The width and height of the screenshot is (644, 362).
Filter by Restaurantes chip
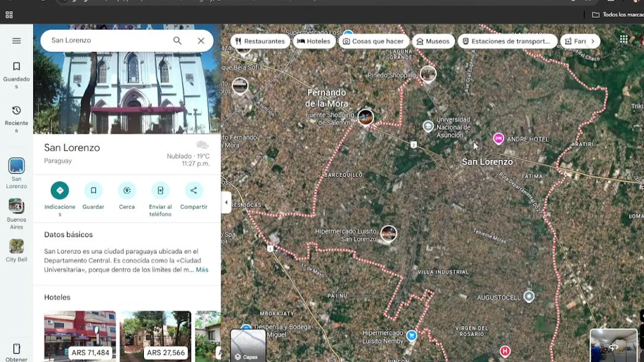(260, 41)
